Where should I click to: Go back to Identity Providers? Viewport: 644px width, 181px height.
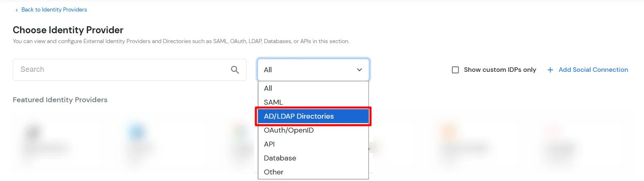click(x=54, y=9)
